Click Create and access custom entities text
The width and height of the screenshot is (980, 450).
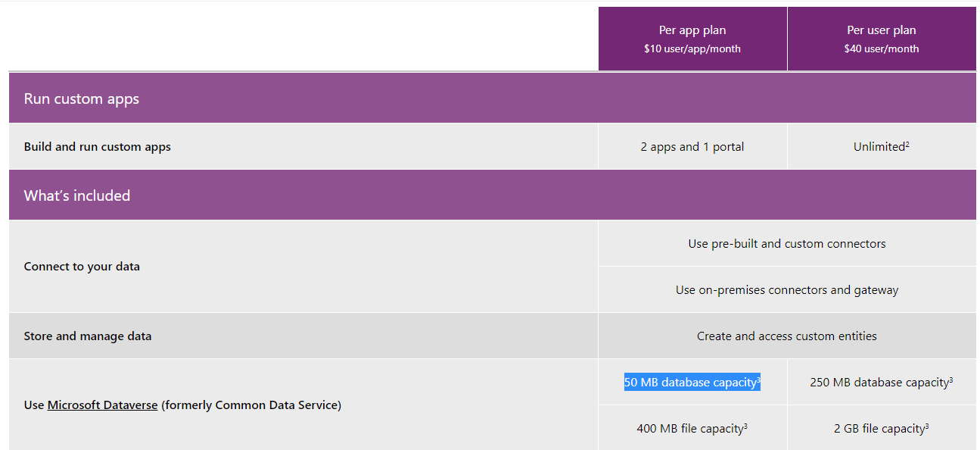coord(787,336)
